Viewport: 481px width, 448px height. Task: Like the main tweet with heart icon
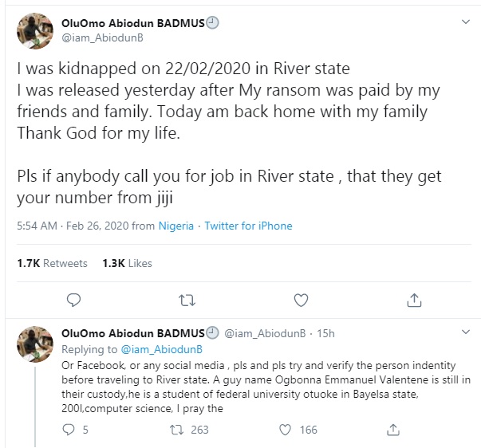pos(301,300)
